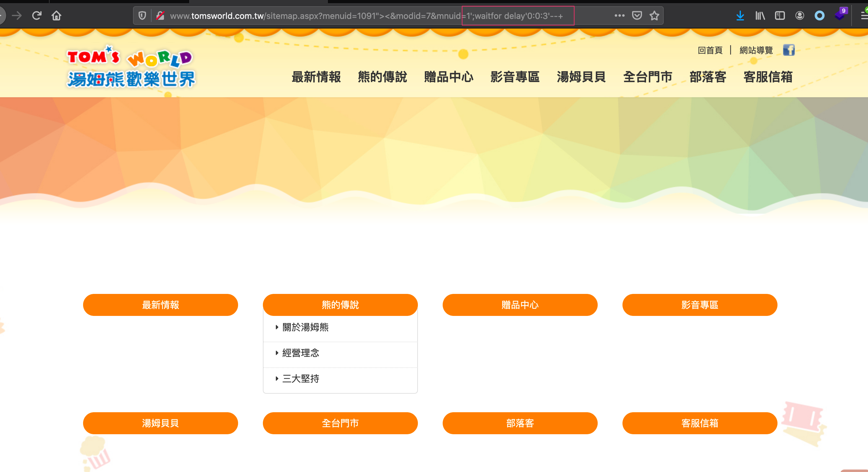The width and height of the screenshot is (868, 472).
Task: Reload the current page
Action: coord(37,15)
